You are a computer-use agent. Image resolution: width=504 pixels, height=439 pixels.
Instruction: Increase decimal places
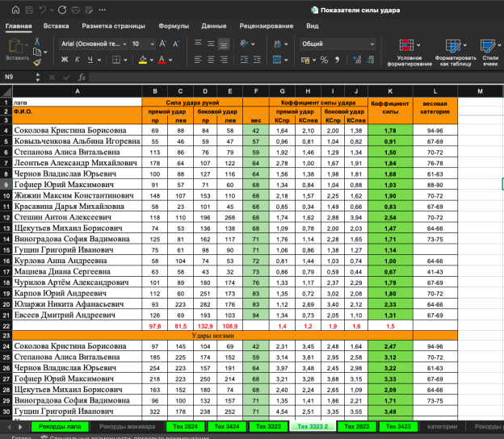357,60
